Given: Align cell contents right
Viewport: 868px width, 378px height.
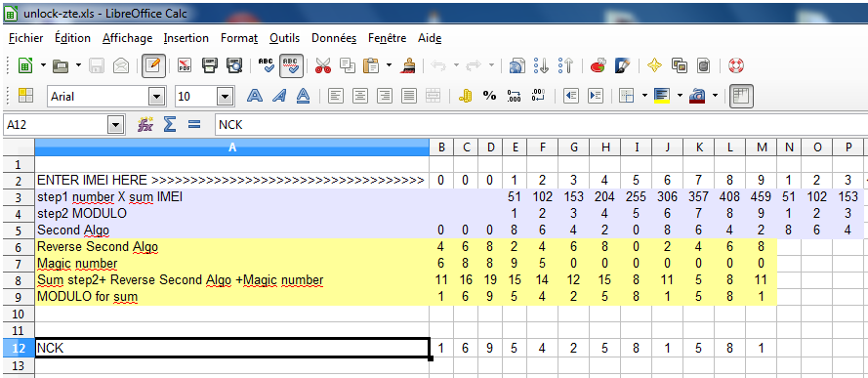Looking at the screenshot, I should [x=384, y=96].
